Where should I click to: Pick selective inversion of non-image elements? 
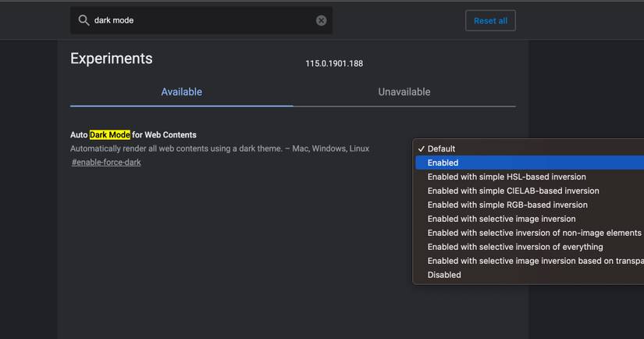(x=534, y=233)
